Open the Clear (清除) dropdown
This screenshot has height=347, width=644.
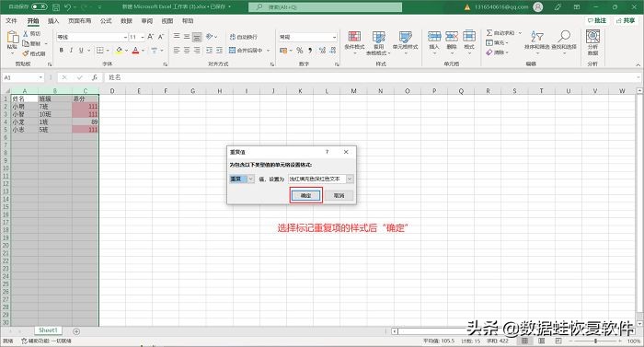(x=497, y=52)
